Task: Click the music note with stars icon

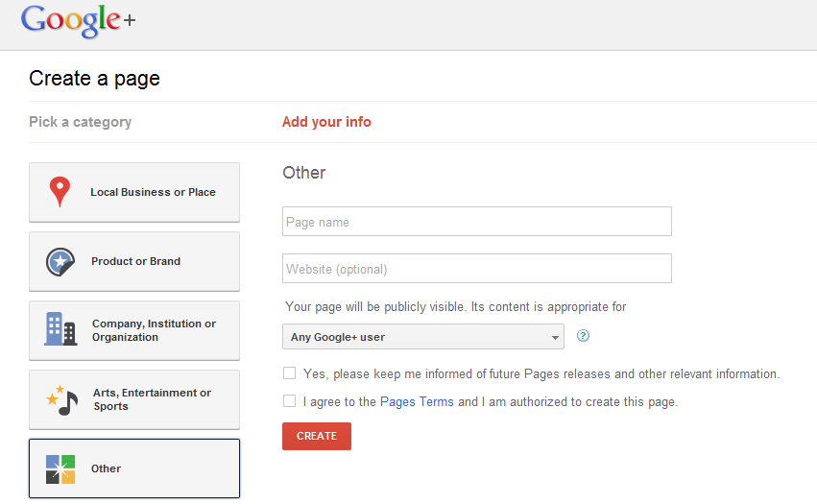Action: pos(62,399)
